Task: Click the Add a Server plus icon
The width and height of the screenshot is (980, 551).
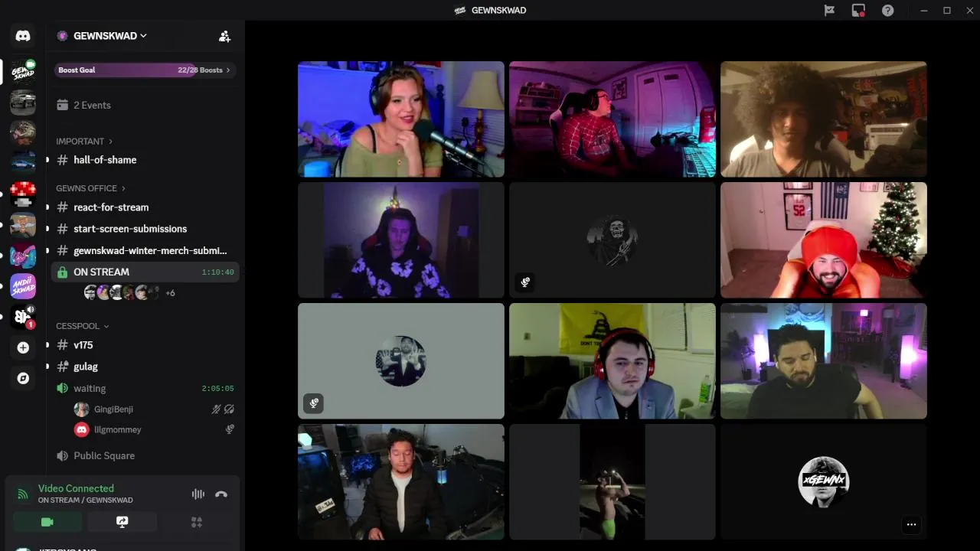Action: point(23,347)
